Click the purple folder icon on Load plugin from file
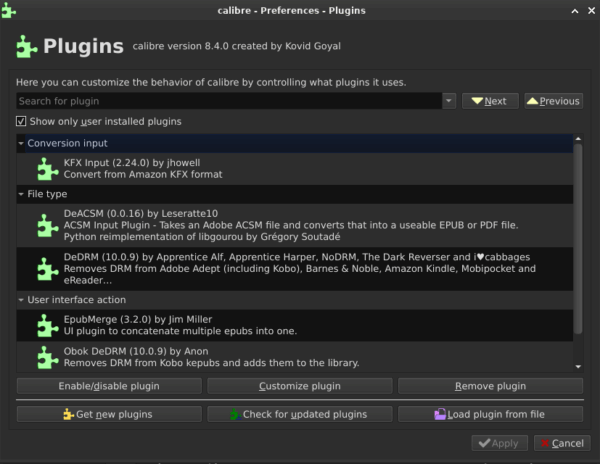This screenshot has width=600, height=464. click(x=440, y=414)
